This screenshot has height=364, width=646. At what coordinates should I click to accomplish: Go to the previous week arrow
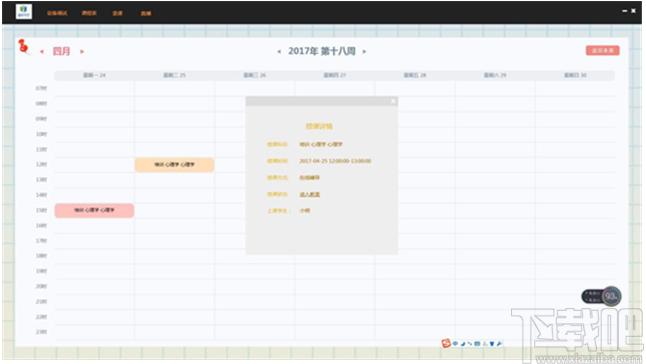tap(279, 51)
